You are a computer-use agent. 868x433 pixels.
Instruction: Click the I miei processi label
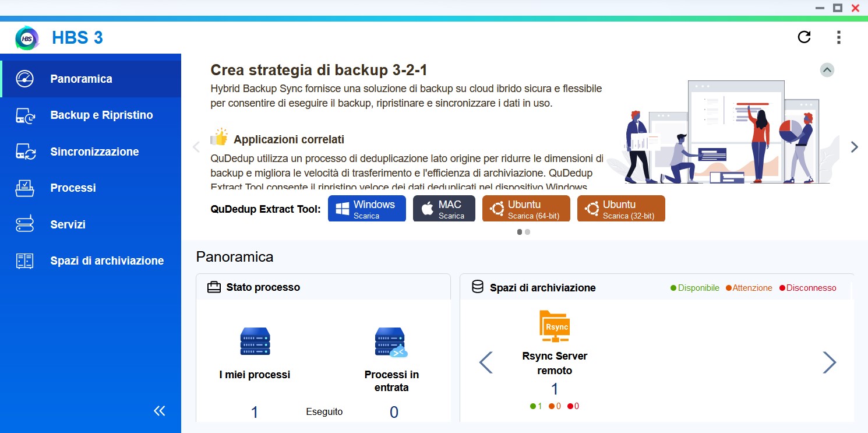click(255, 375)
